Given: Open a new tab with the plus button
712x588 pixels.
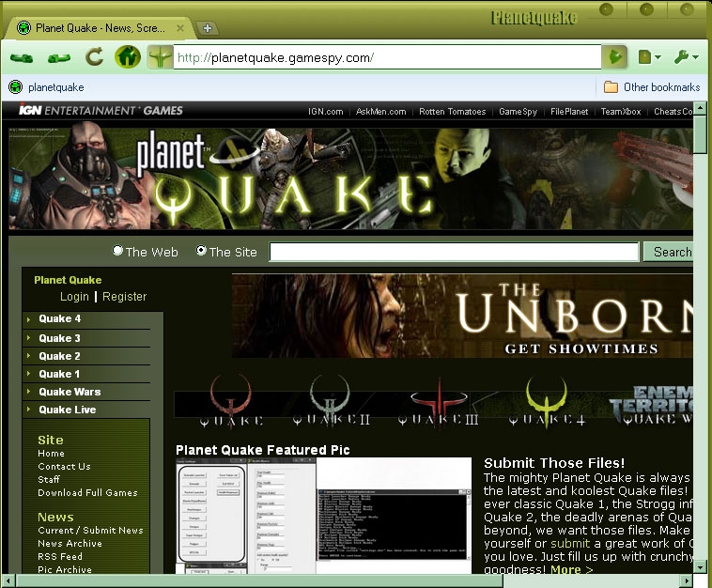Looking at the screenshot, I should pyautogui.click(x=208, y=27).
